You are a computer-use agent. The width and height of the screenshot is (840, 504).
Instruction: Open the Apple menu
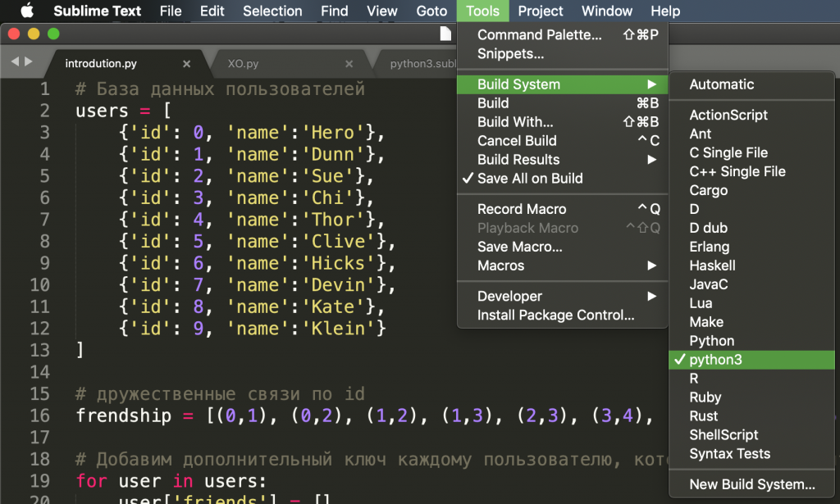(x=26, y=11)
